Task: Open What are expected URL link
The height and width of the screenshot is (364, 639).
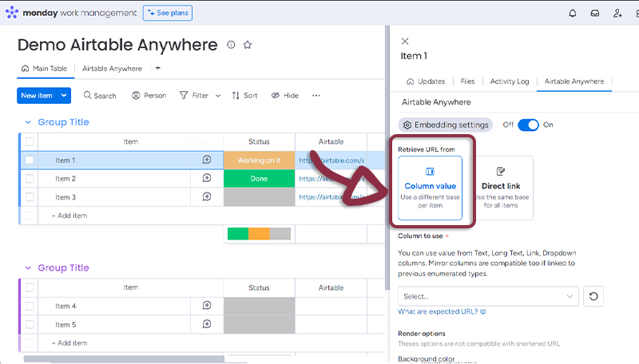Action: tap(442, 311)
